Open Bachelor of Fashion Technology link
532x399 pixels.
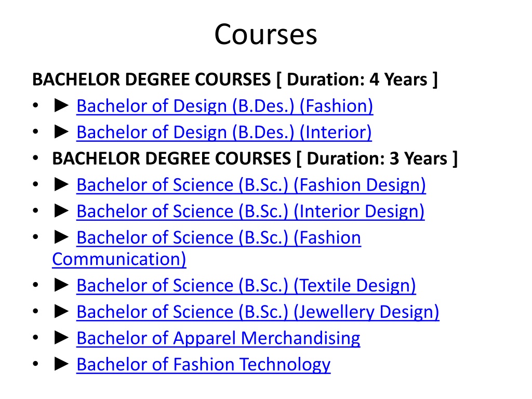(204, 365)
